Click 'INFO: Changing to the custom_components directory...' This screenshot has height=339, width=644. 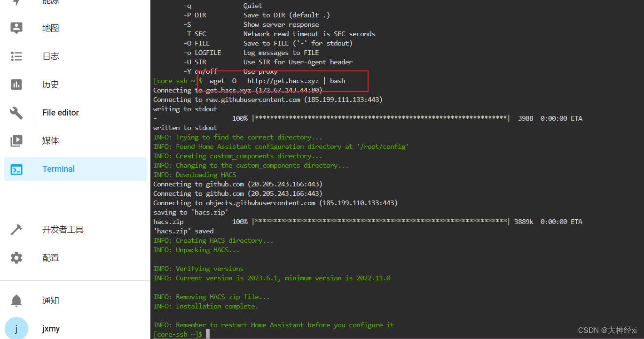pyautogui.click(x=251, y=165)
